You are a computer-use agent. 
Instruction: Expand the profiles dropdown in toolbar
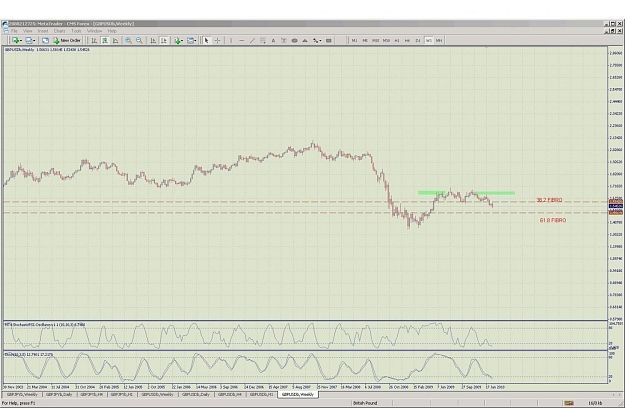point(33,40)
